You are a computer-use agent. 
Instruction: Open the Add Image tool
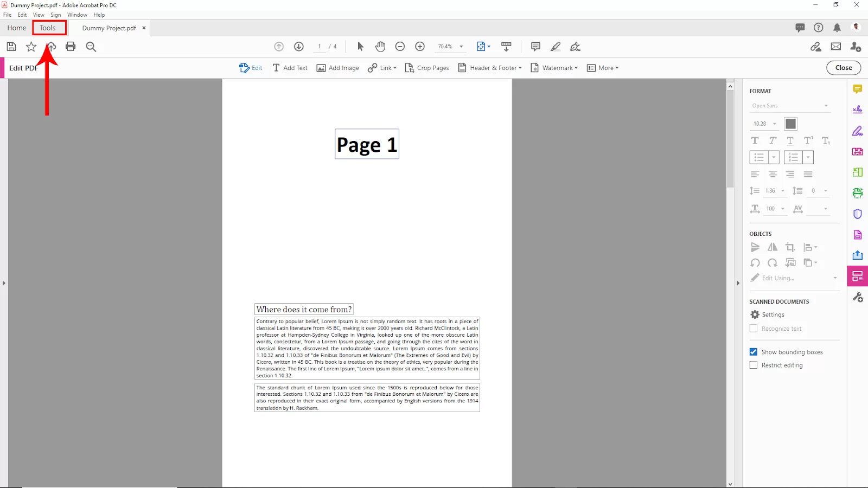pos(337,68)
